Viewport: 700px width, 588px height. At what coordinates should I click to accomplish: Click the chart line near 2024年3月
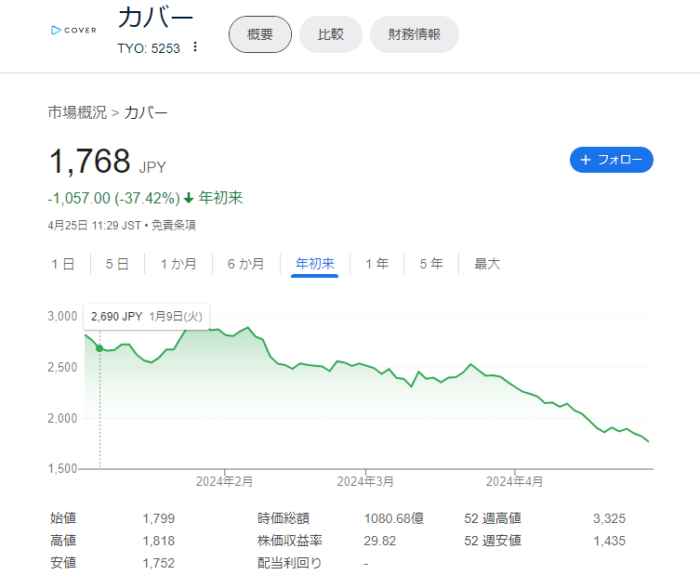pyautogui.click(x=365, y=365)
